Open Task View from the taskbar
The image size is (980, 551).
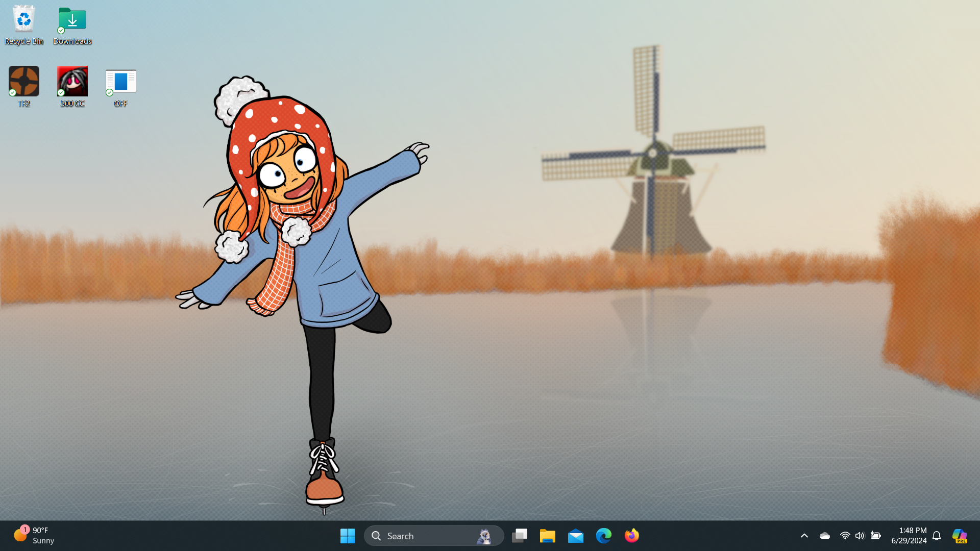(x=520, y=536)
